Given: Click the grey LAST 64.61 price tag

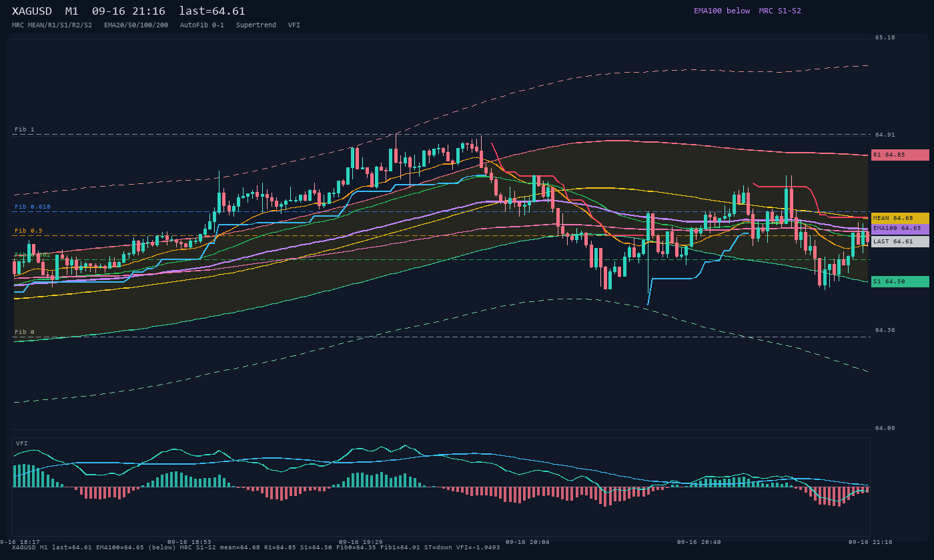Looking at the screenshot, I should [900, 241].
